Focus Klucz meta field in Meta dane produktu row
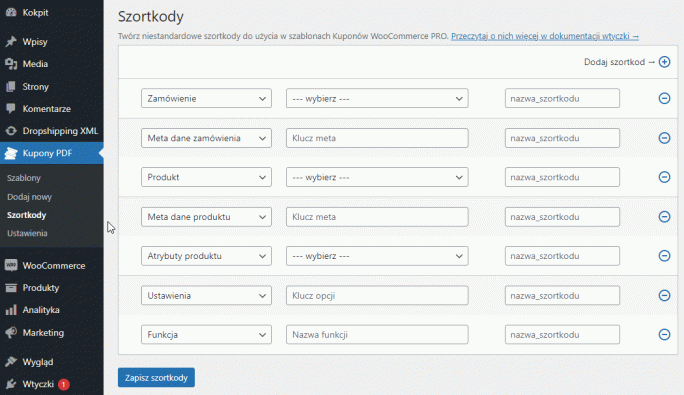The width and height of the screenshot is (684, 395). tap(377, 216)
